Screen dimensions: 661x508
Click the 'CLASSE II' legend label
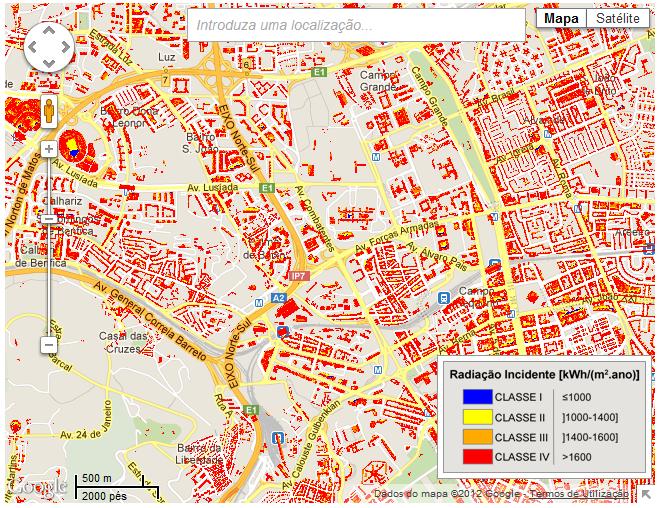[x=520, y=417]
